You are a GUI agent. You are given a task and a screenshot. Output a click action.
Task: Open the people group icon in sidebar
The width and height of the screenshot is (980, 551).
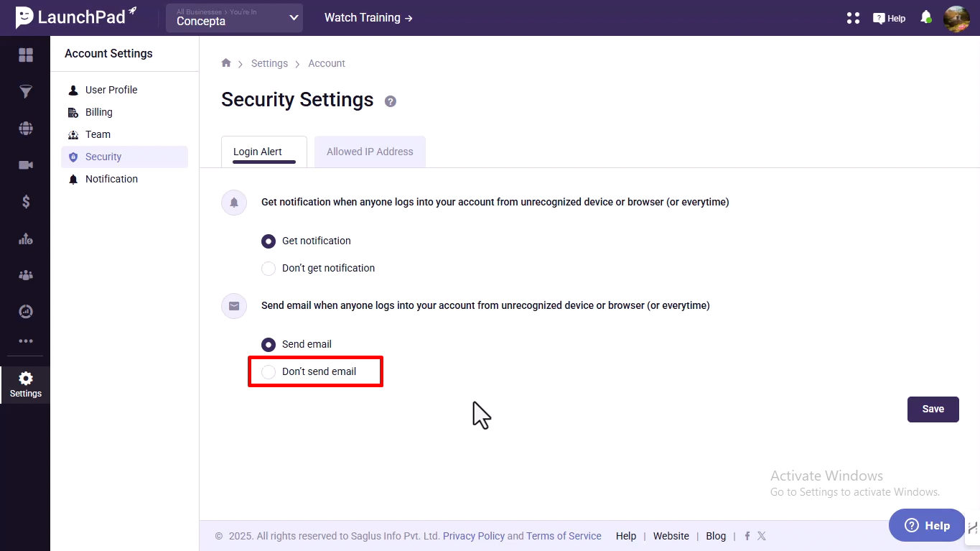click(x=26, y=275)
